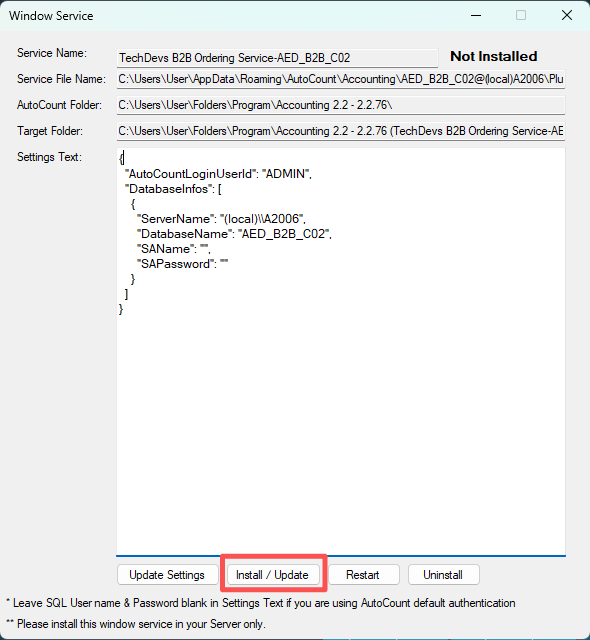The width and height of the screenshot is (590, 640).
Task: Click the Service File Name field
Action: pyautogui.click(x=341, y=79)
